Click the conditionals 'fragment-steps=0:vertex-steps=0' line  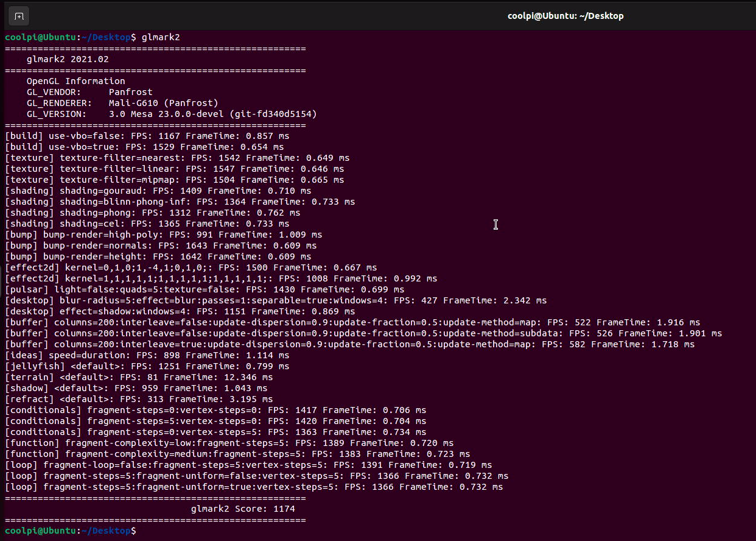[x=215, y=410]
